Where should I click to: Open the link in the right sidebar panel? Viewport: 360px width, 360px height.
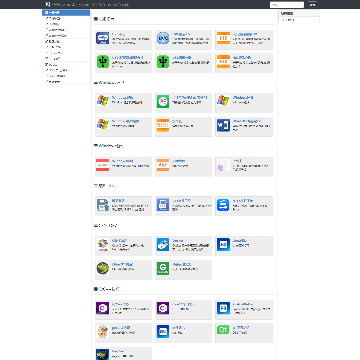point(289,20)
